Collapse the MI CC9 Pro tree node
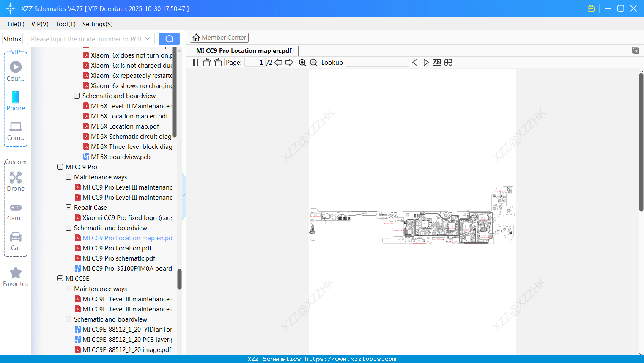The image size is (644, 363). click(60, 167)
